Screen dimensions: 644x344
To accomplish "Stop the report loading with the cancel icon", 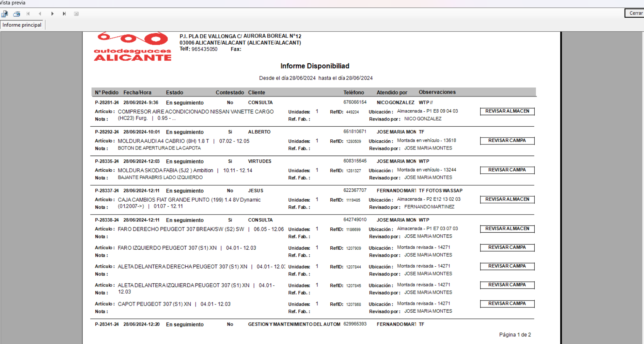I will (x=76, y=14).
